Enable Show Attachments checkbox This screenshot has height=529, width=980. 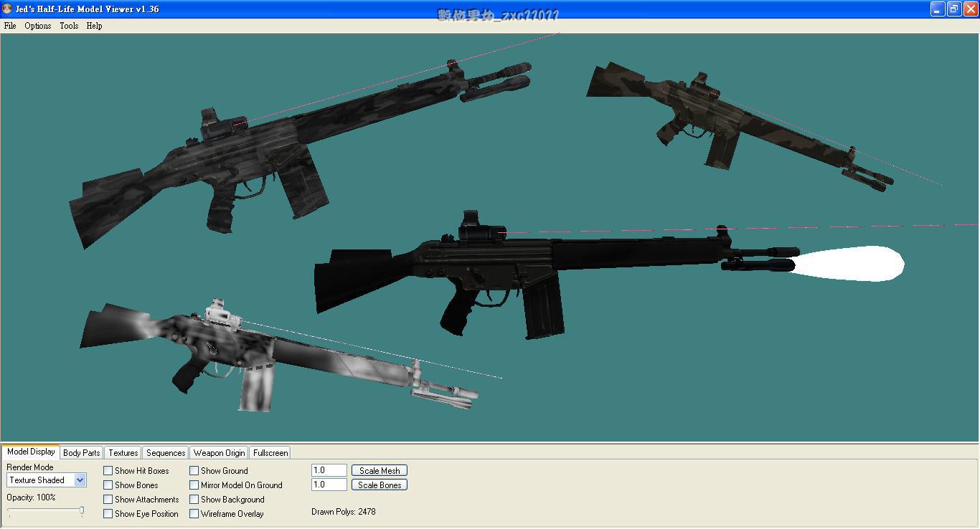(108, 500)
